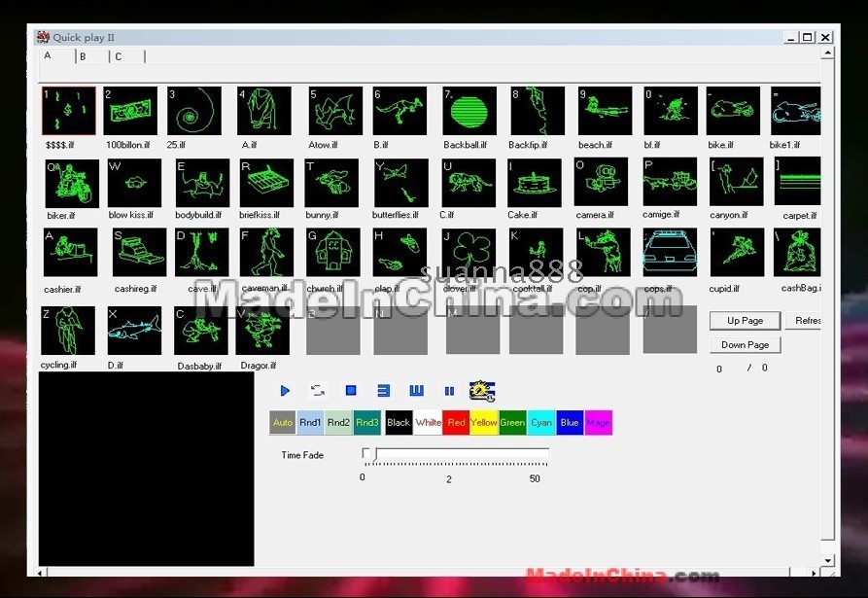Select the butterflies.ilf thumbnail
The height and width of the screenshot is (598, 868).
[401, 183]
